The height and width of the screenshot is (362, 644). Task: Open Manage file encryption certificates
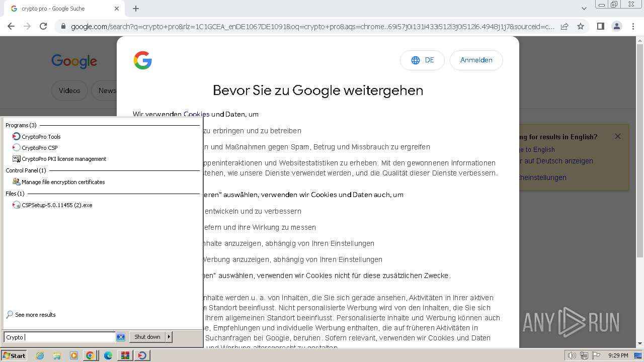58,182
